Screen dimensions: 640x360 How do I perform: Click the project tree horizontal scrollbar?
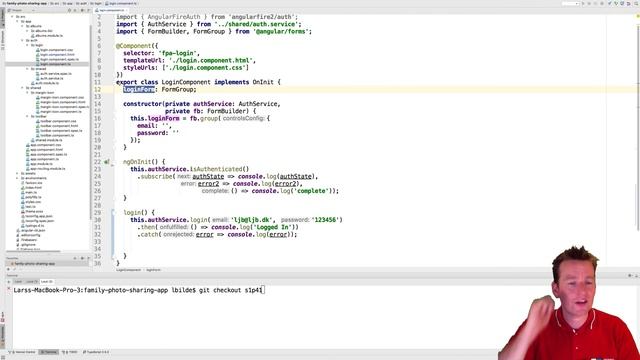pos(33,251)
